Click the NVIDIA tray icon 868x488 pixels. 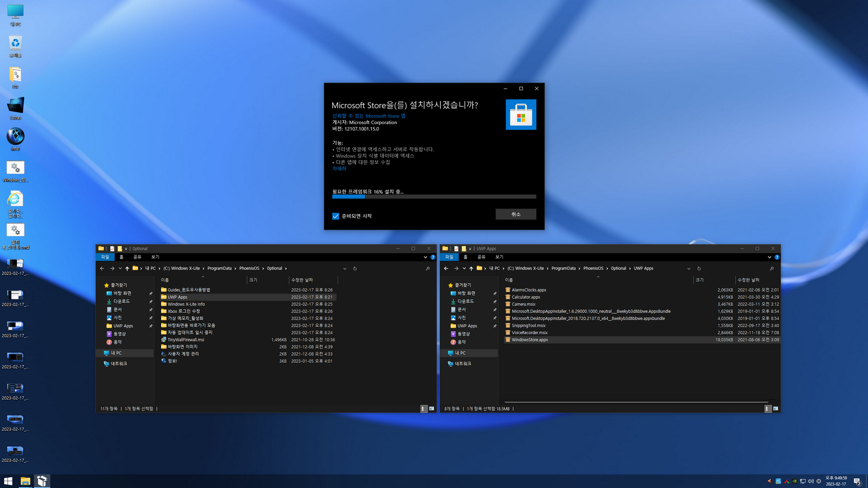pyautogui.click(x=794, y=481)
